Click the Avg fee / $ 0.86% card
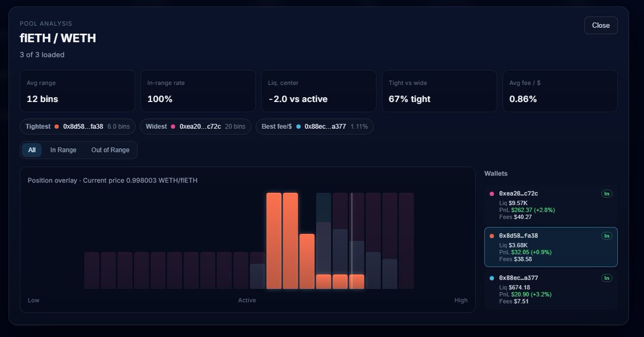The height and width of the screenshot is (337, 644). click(560, 91)
